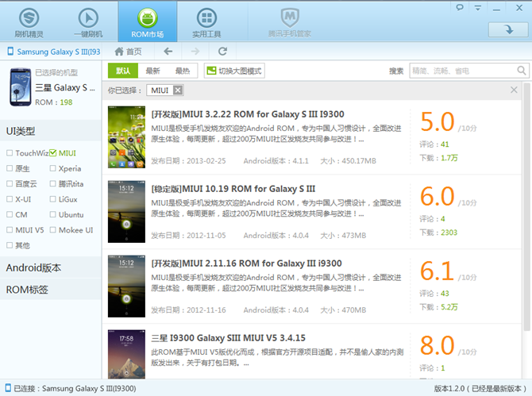The height and width of the screenshot is (396, 532).
Task: Uncheck the MIUI checkbox
Action: point(52,153)
